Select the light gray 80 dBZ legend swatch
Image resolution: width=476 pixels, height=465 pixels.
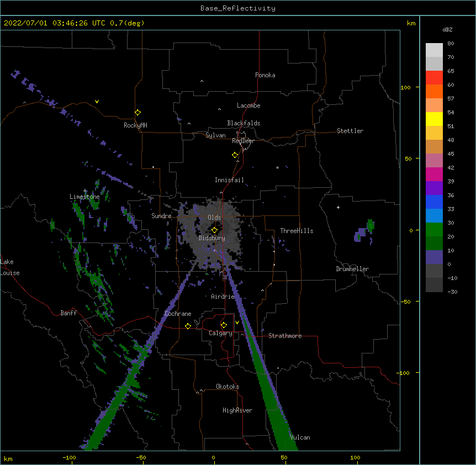[434, 50]
